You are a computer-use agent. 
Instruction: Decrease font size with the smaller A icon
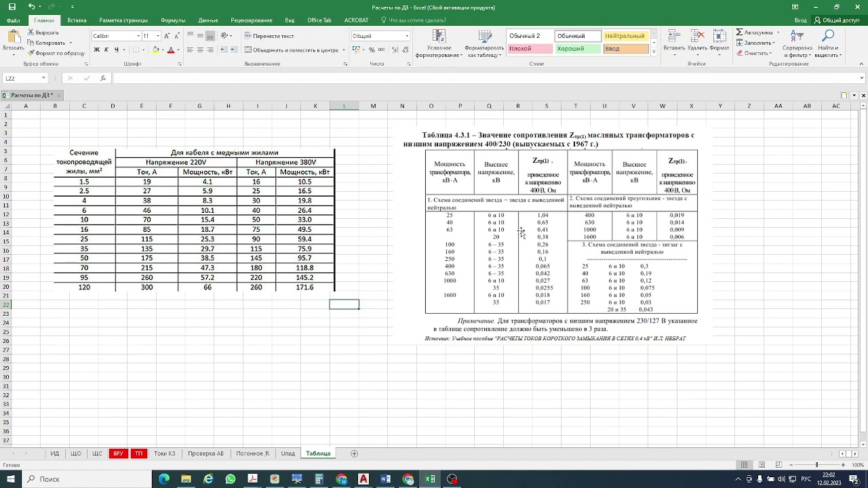coord(178,36)
